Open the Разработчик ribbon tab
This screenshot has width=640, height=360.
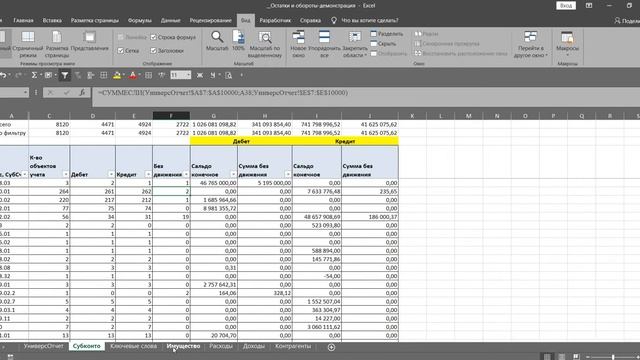pos(276,20)
